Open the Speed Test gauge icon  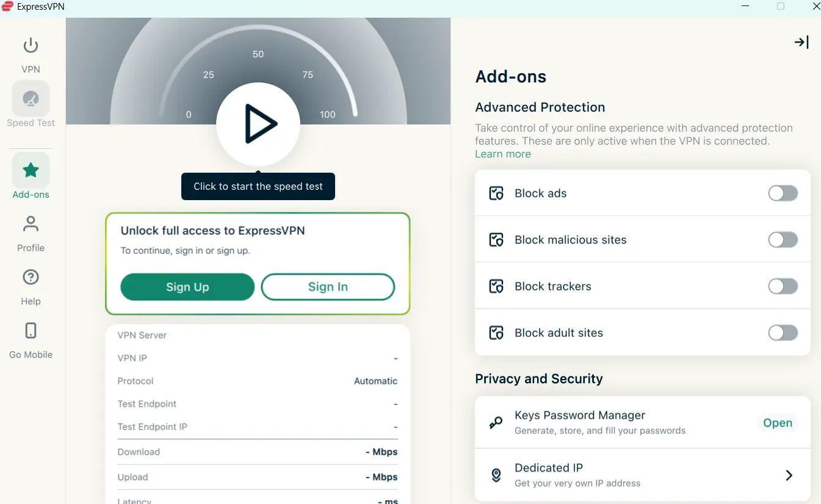tap(31, 98)
